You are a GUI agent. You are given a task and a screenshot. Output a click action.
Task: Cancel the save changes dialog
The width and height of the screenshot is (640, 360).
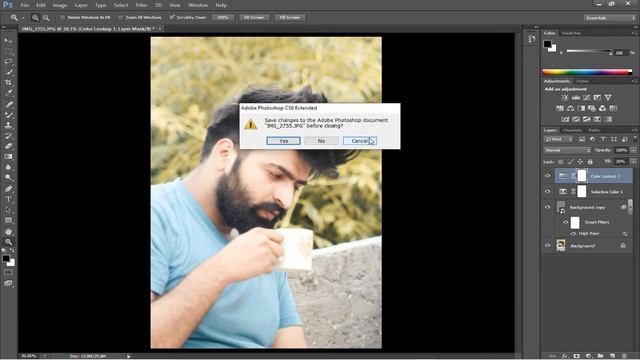[360, 141]
